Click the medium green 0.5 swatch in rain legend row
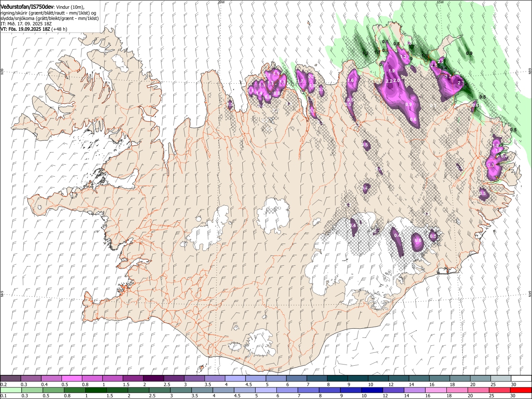Viewport: 532px width, 399px height. point(53,390)
